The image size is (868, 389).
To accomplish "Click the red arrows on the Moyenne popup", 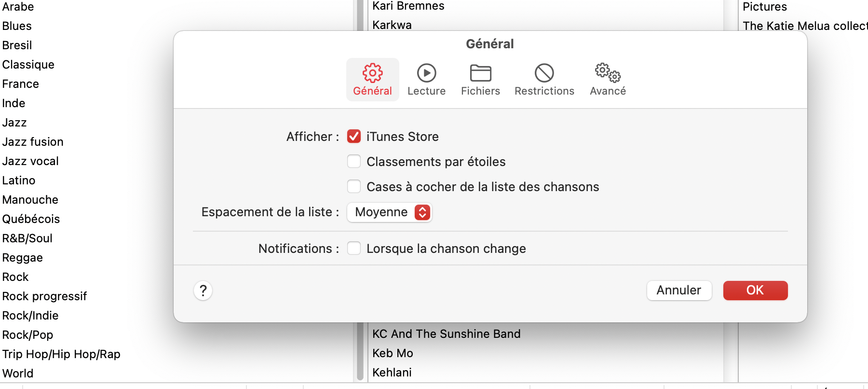I will pos(422,212).
